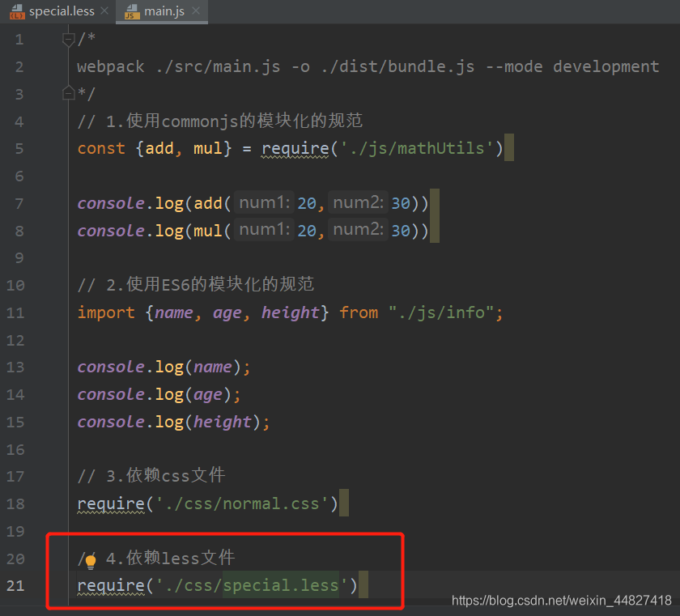Click 'mul' call on line 8

click(x=208, y=231)
